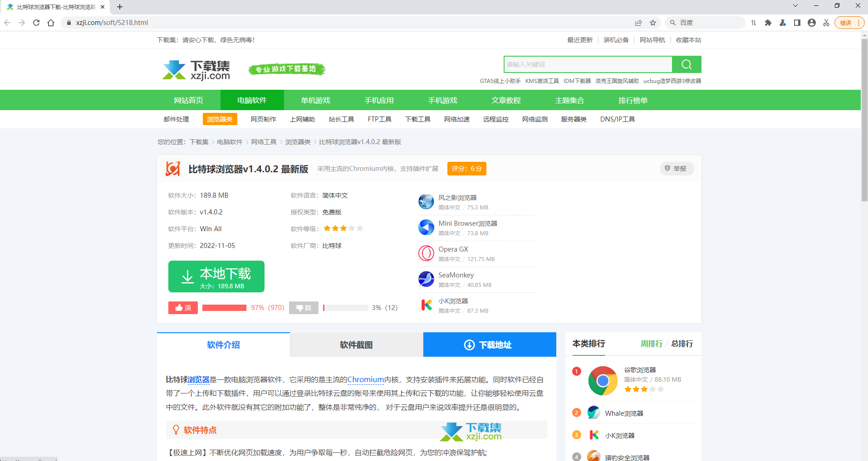
Task: Click the 最近更新 top link
Action: (x=580, y=40)
